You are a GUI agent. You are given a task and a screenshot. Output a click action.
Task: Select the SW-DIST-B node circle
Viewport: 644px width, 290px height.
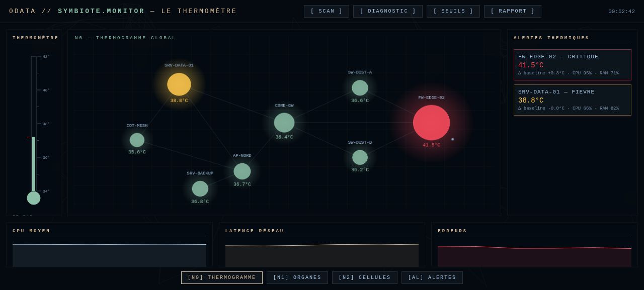tap(360, 157)
